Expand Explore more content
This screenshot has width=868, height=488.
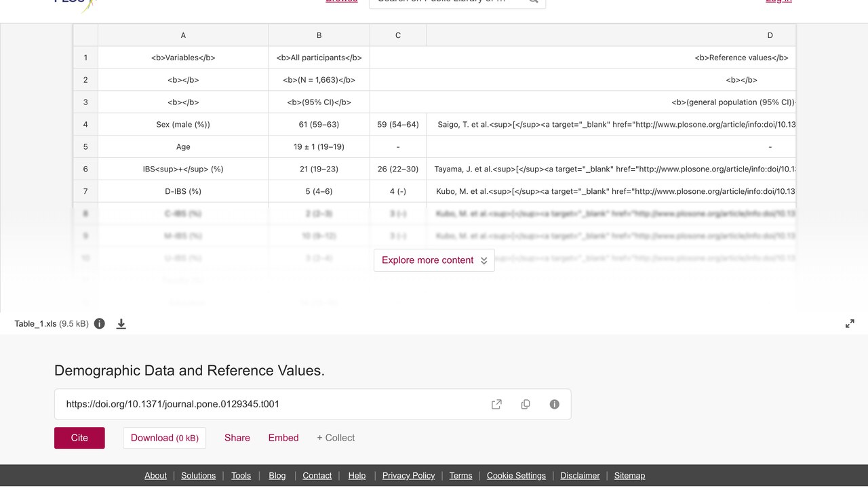434,260
